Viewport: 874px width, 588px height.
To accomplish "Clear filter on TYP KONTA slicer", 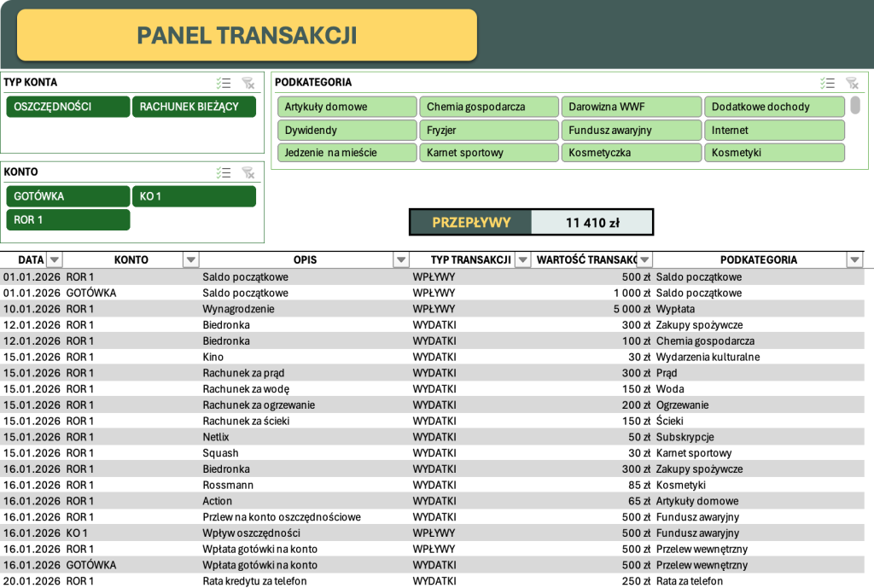I will point(248,83).
